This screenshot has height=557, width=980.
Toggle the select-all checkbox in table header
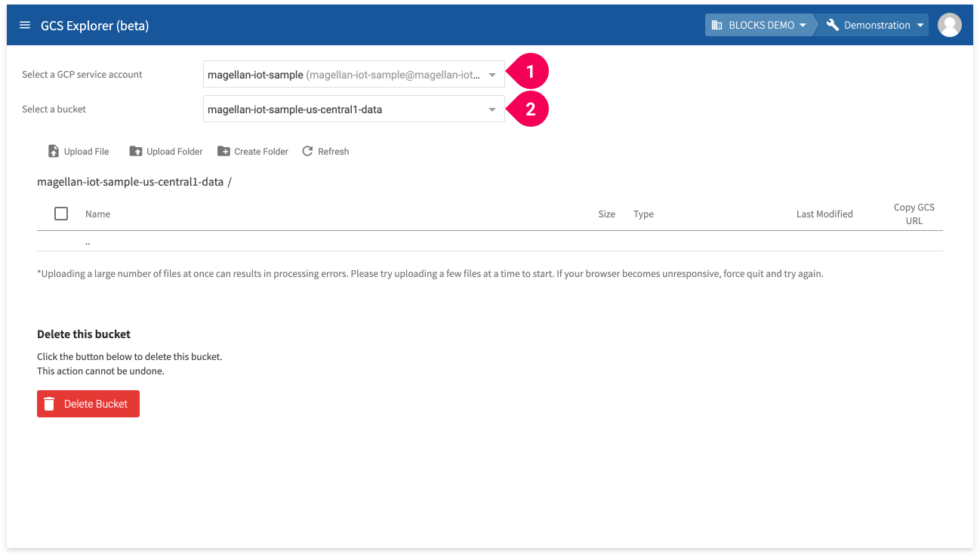(61, 214)
